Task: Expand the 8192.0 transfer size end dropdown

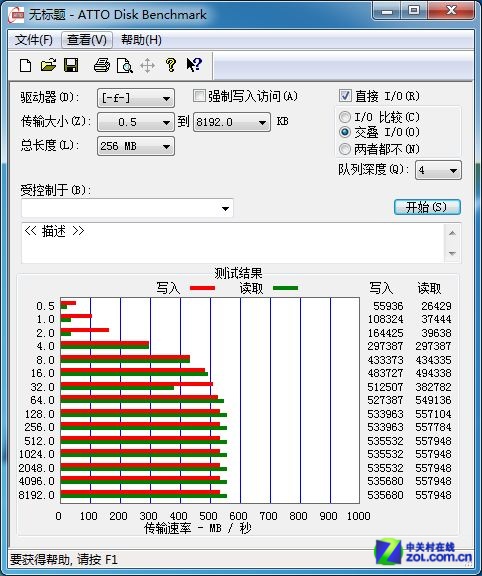Action: (x=232, y=122)
